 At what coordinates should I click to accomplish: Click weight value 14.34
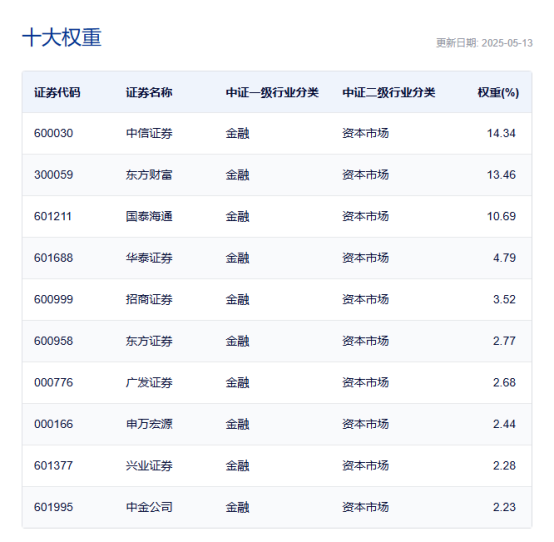[501, 133]
